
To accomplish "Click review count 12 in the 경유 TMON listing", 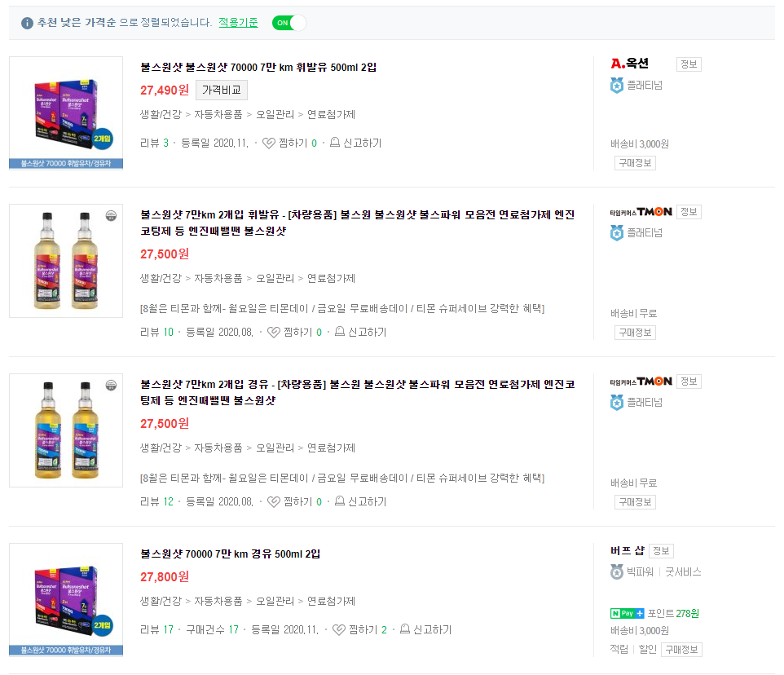I will tap(169, 501).
